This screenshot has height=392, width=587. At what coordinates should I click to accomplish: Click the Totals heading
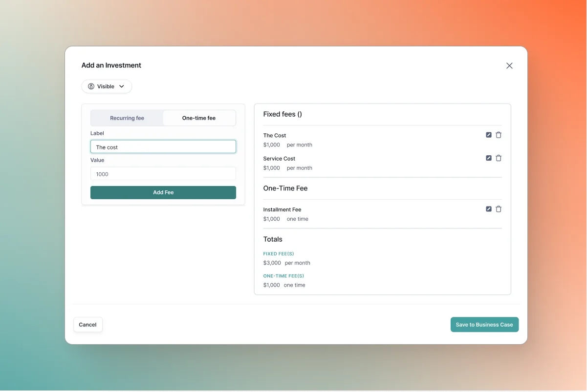[273, 239]
